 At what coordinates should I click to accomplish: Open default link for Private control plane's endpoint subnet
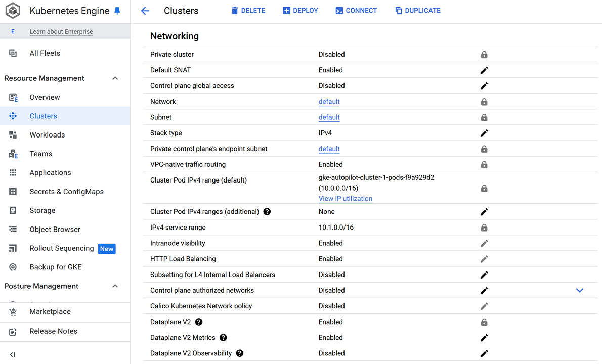329,149
